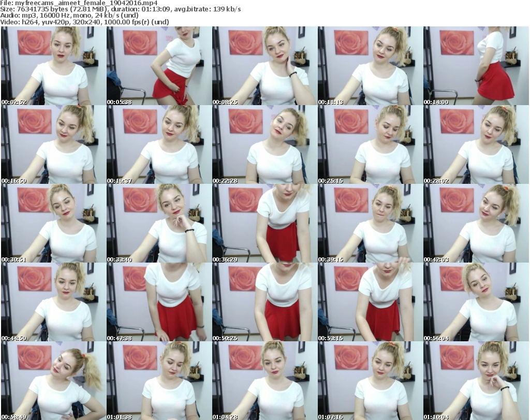530x420 pixels.
Task: Click the thumbnail frame stamped 00:30:51
Action: coord(53,223)
